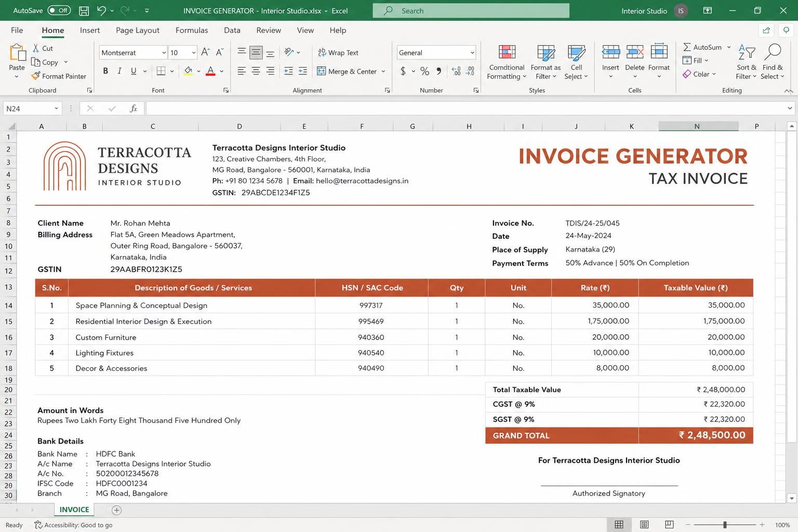
Task: Toggle Underline formatting
Action: tap(134, 71)
